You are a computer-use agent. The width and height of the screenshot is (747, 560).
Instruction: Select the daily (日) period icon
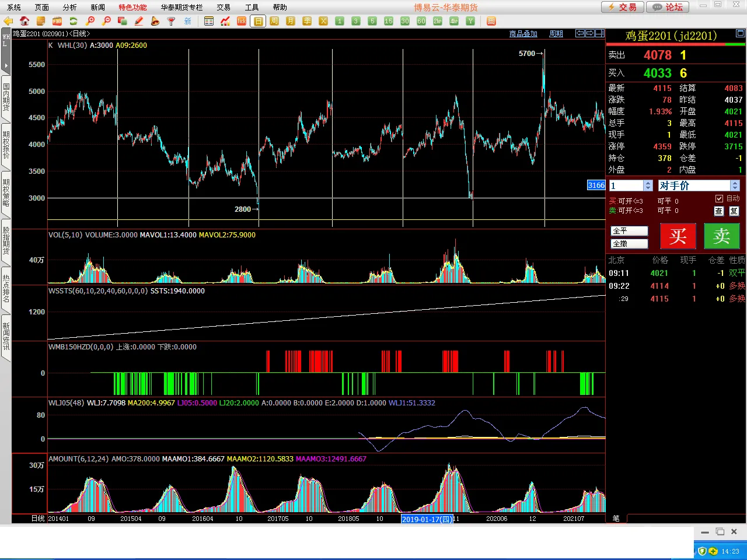(x=258, y=21)
